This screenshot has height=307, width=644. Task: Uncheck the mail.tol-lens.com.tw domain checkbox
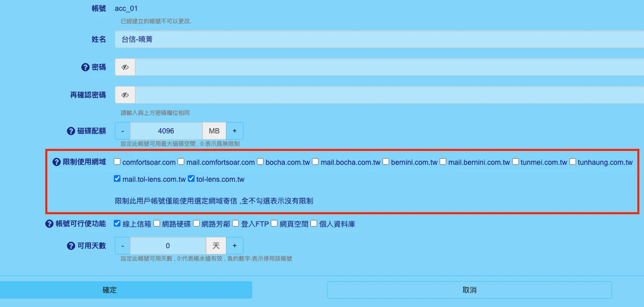118,179
